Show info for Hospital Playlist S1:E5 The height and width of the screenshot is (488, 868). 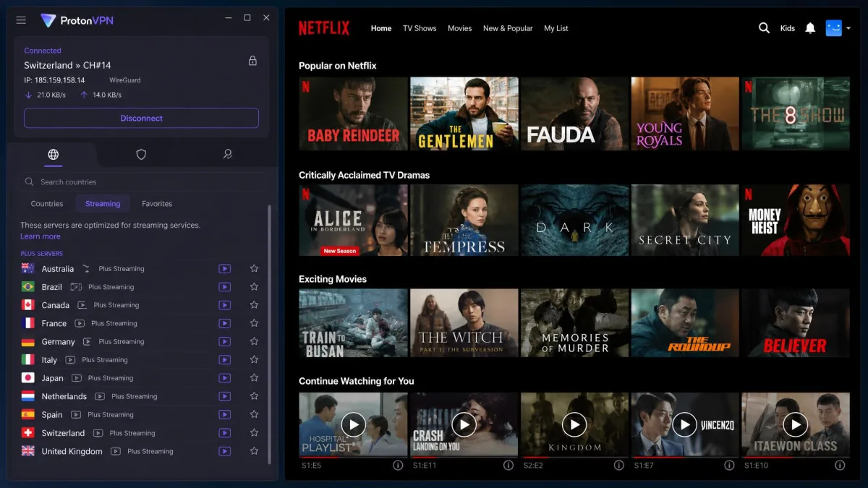click(397, 466)
